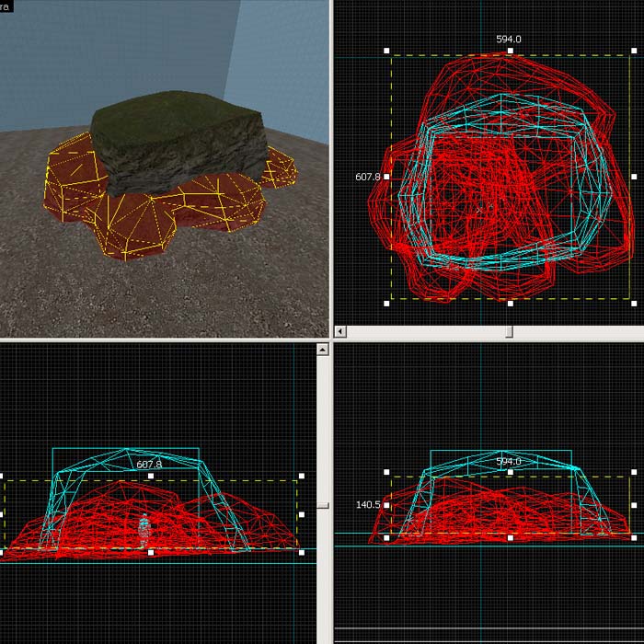The height and width of the screenshot is (644, 644).
Task: Click the up scroll arrow beside front view
Action: pos(322,350)
